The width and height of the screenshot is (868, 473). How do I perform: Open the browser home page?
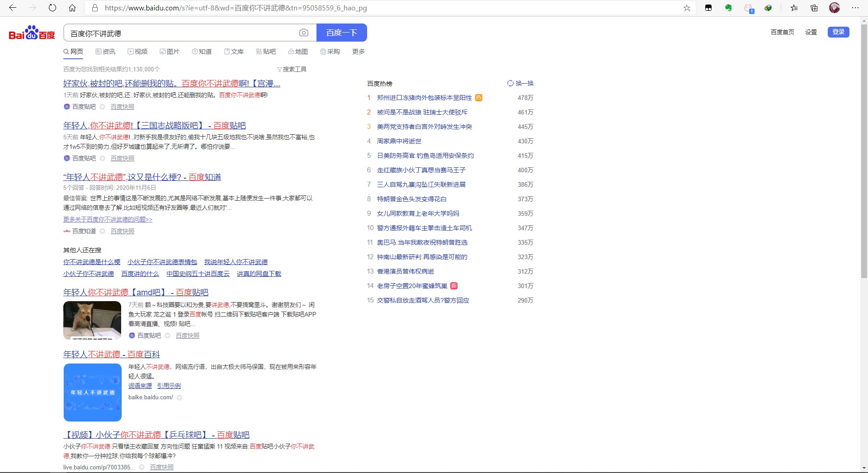72,8
